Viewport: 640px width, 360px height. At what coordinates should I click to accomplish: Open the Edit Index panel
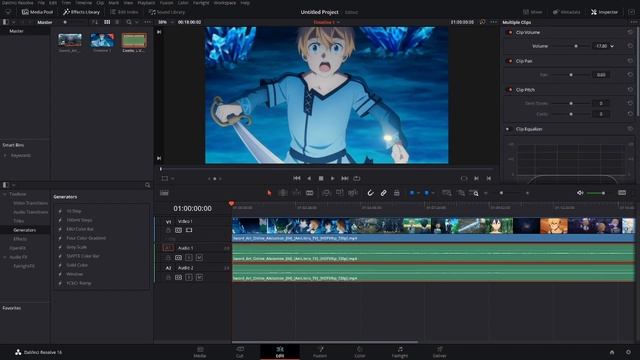click(x=124, y=12)
